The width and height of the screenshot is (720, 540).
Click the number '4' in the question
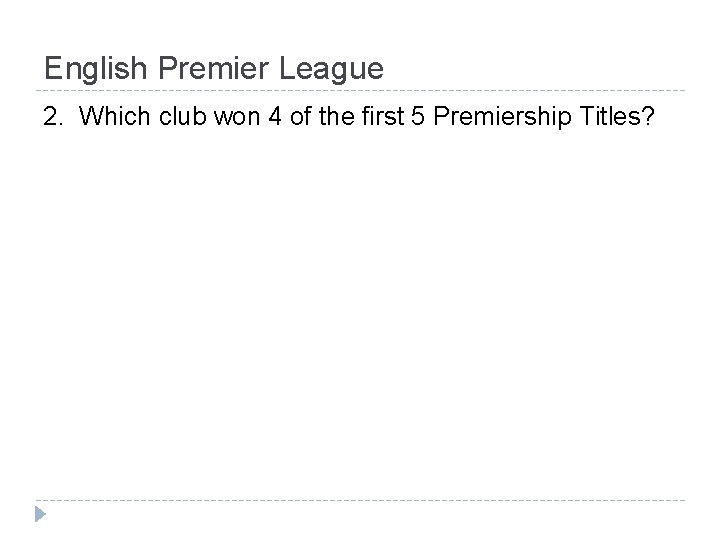tap(275, 116)
